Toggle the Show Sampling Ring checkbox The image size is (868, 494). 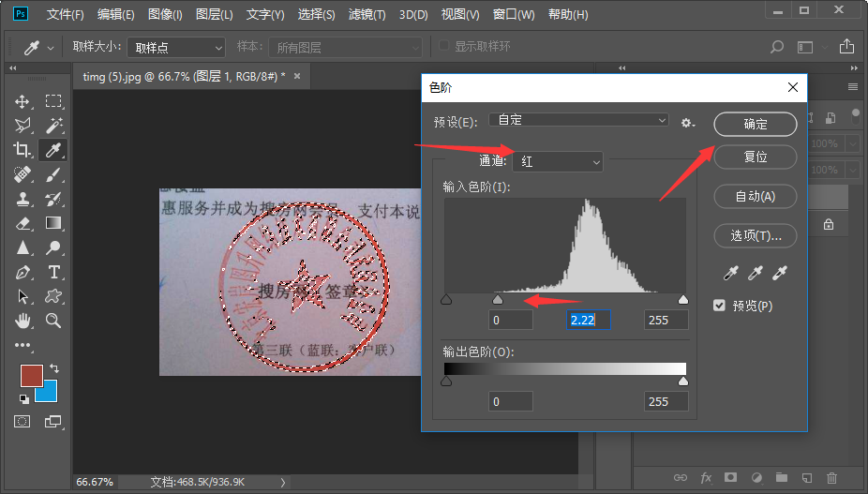point(443,45)
